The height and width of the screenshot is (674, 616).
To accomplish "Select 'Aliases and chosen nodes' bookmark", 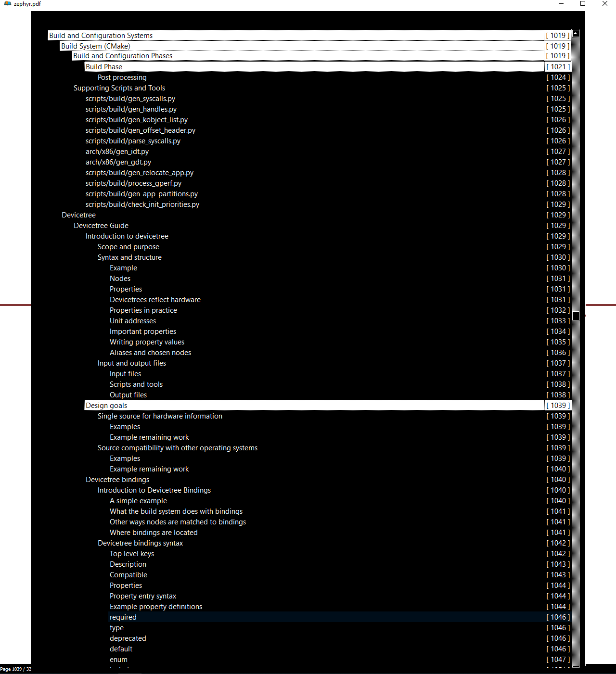I will (150, 352).
